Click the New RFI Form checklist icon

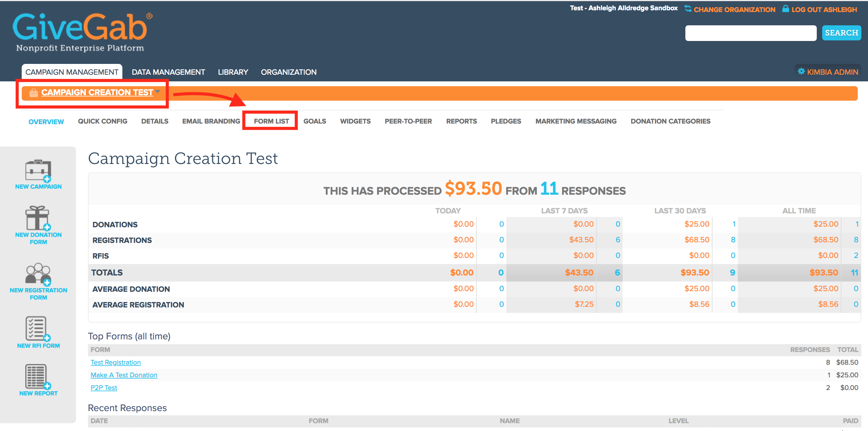click(x=38, y=329)
